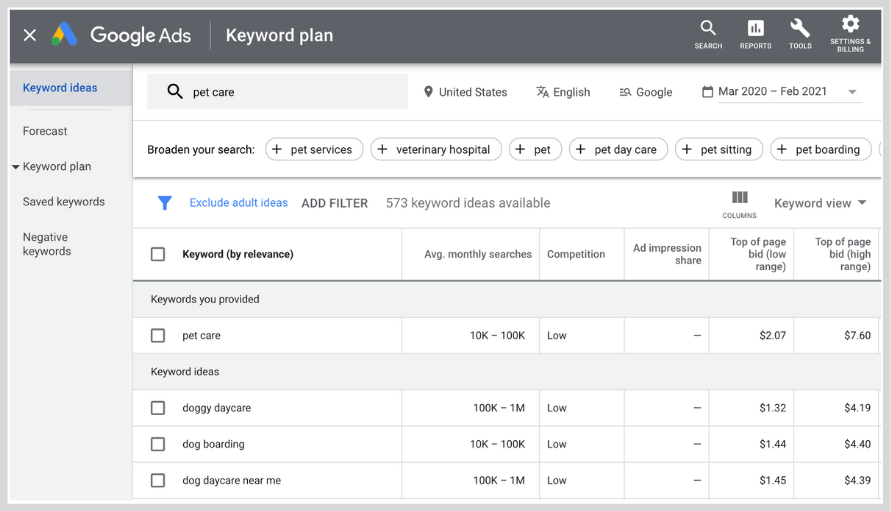The image size is (891, 511).
Task: Click the Exclude adult ideas link
Action: [239, 203]
